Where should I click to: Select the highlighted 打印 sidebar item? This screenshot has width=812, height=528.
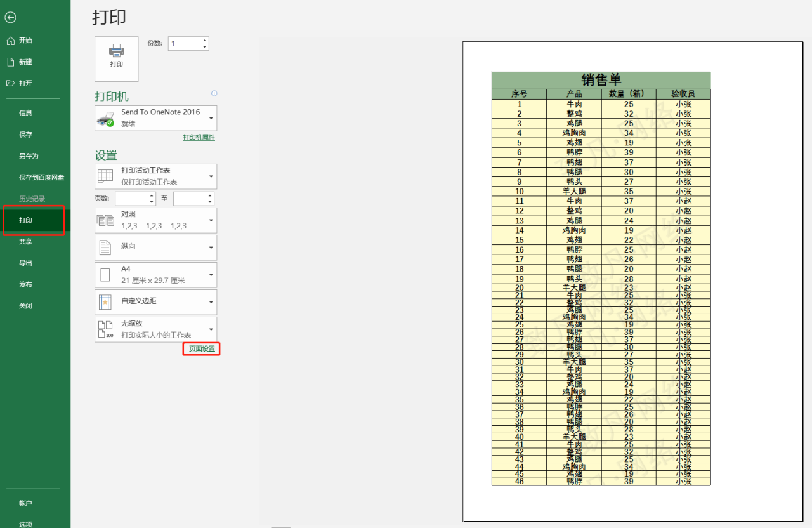(35, 220)
